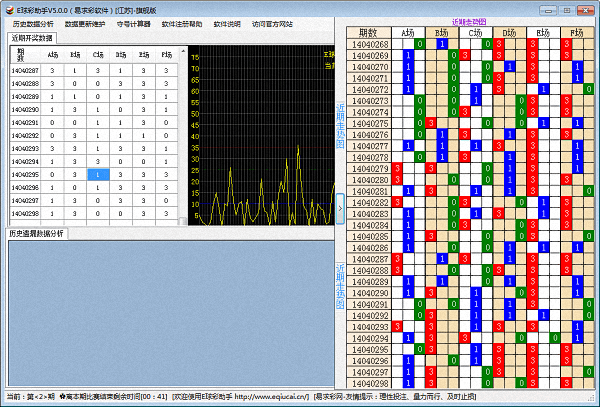This screenshot has height=407, width=600.
Task: Click red 3 in A场 of trend row 14040279
Action: click(x=397, y=168)
